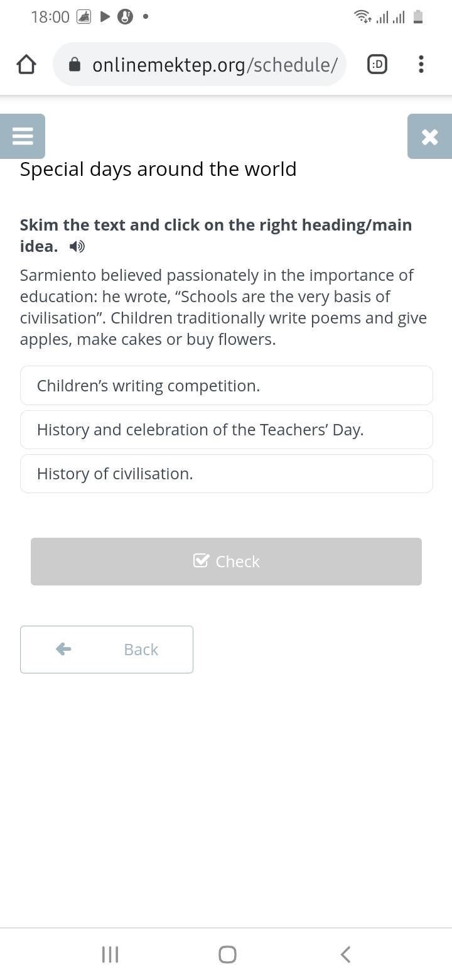Image resolution: width=452 pixels, height=980 pixels.
Task: Tap the clock showing 18:00
Action: 50,17
